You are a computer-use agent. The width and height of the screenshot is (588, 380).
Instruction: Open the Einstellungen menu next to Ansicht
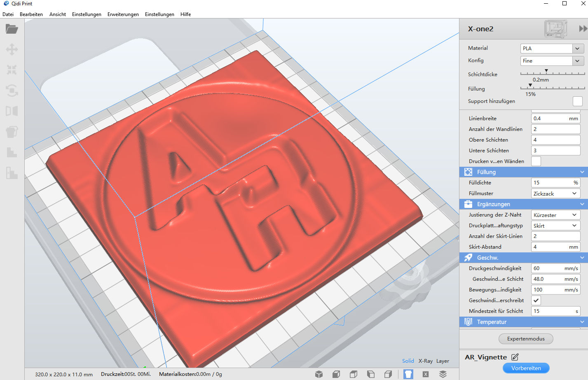(x=87, y=14)
